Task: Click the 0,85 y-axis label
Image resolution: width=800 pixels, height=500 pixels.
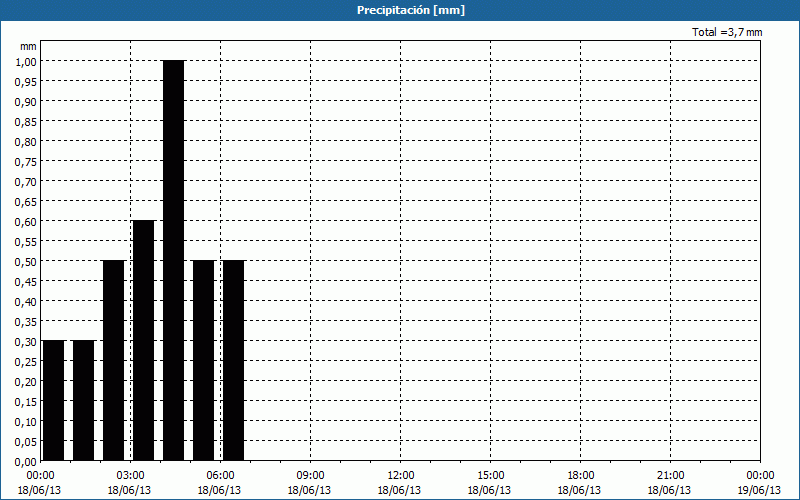Action: point(26,121)
